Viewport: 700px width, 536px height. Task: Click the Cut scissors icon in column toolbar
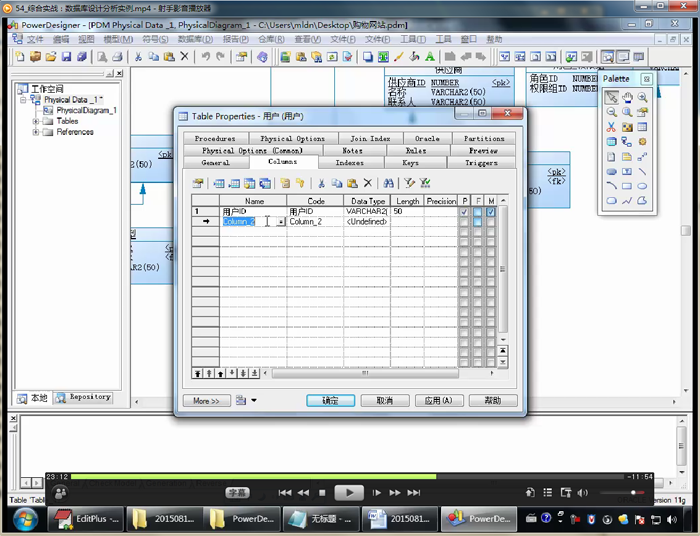click(x=321, y=183)
